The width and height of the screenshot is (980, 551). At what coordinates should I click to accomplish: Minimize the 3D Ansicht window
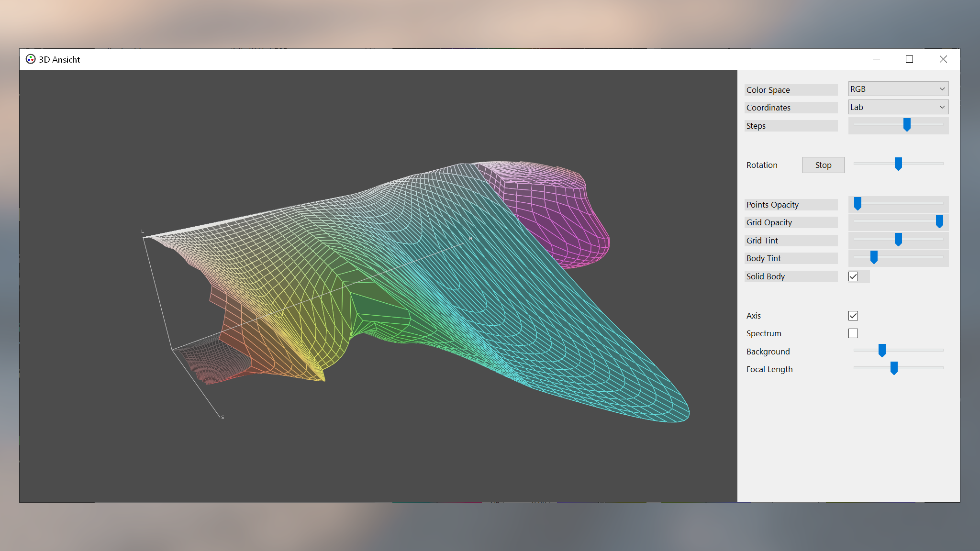[876, 59]
